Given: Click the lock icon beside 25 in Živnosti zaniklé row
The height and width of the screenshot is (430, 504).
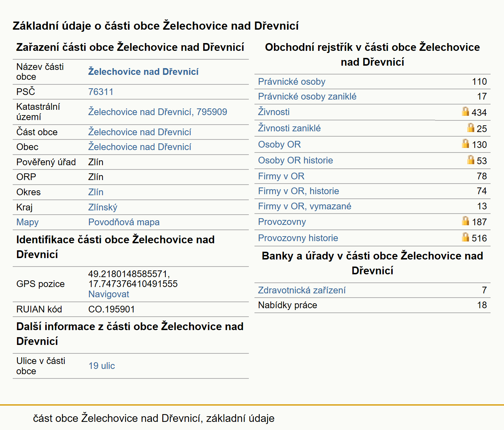Looking at the screenshot, I should pyautogui.click(x=470, y=127).
